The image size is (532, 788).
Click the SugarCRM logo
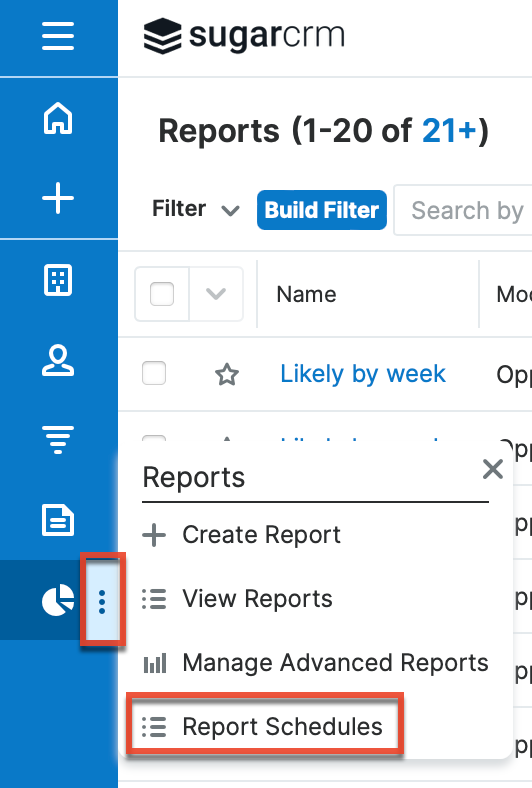(244, 36)
